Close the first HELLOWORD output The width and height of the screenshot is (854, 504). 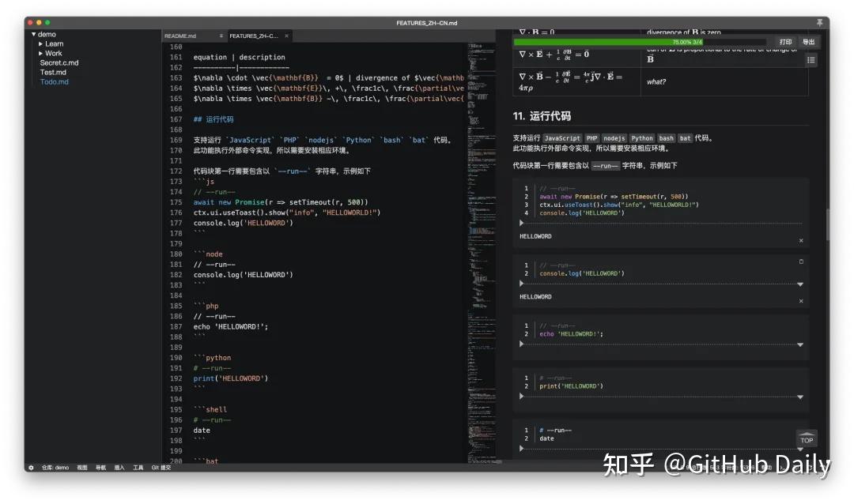800,241
